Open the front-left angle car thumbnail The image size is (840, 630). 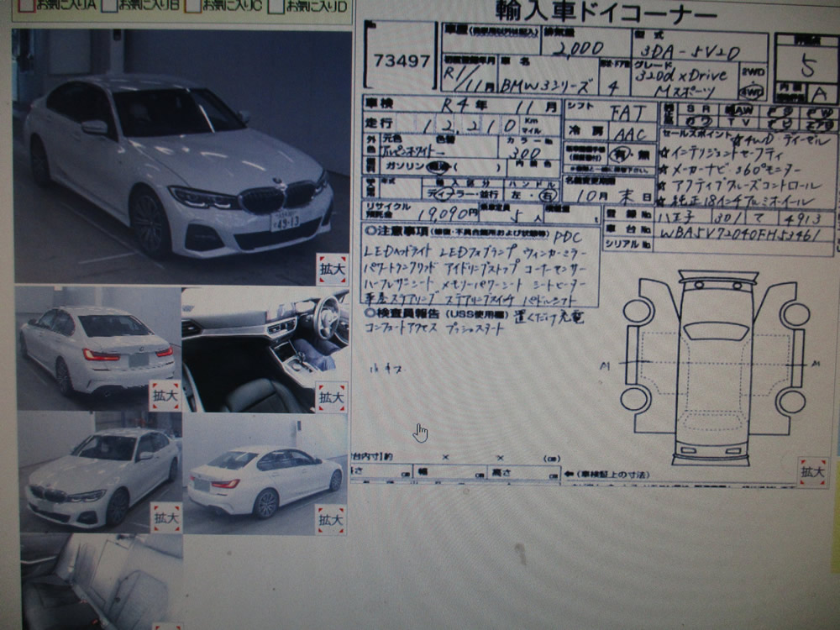[100, 472]
